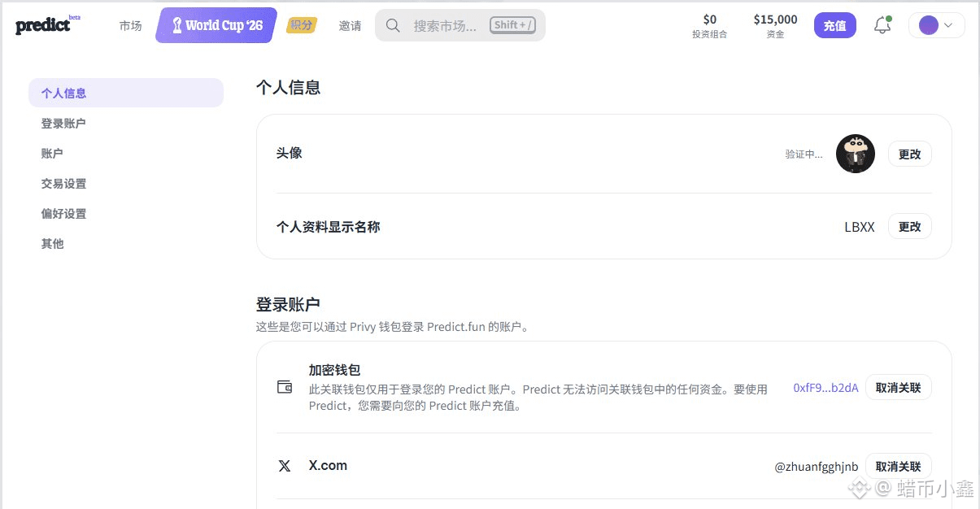Click the crypto wallet icon
Image resolution: width=980 pixels, height=509 pixels.
pos(285,387)
